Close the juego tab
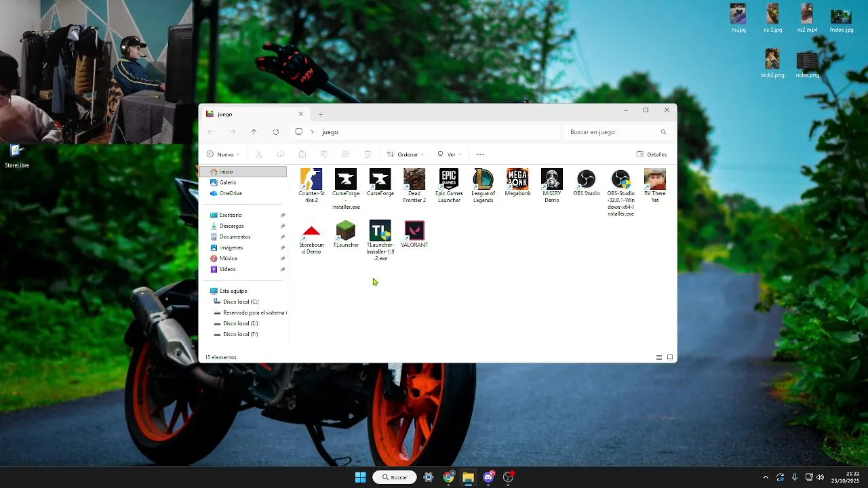The image size is (868, 488). 301,114
